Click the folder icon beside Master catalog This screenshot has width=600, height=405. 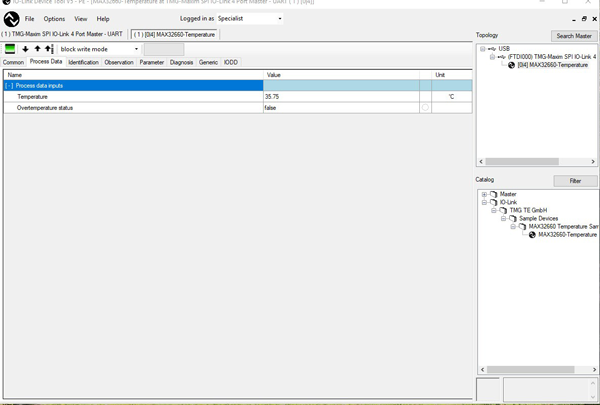494,194
